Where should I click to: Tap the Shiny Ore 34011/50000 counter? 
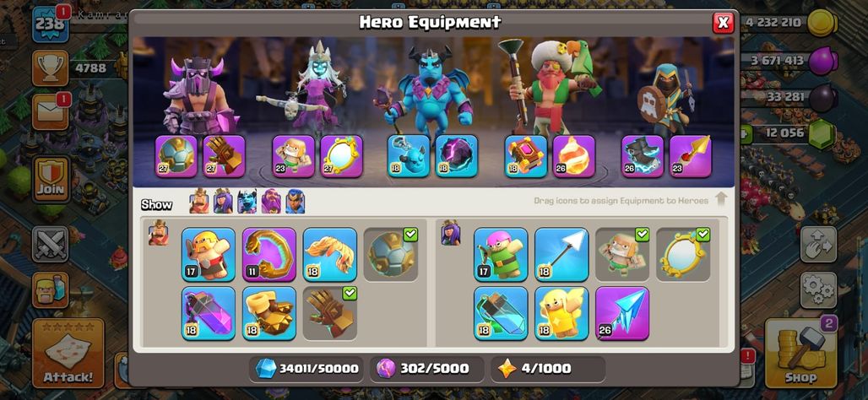pyautogui.click(x=307, y=369)
